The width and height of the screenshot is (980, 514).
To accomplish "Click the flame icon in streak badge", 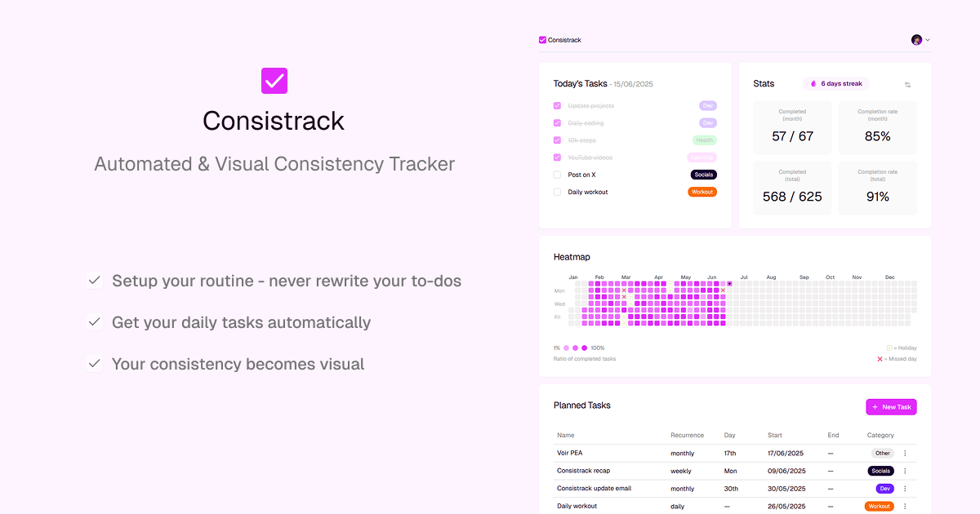I will (813, 83).
